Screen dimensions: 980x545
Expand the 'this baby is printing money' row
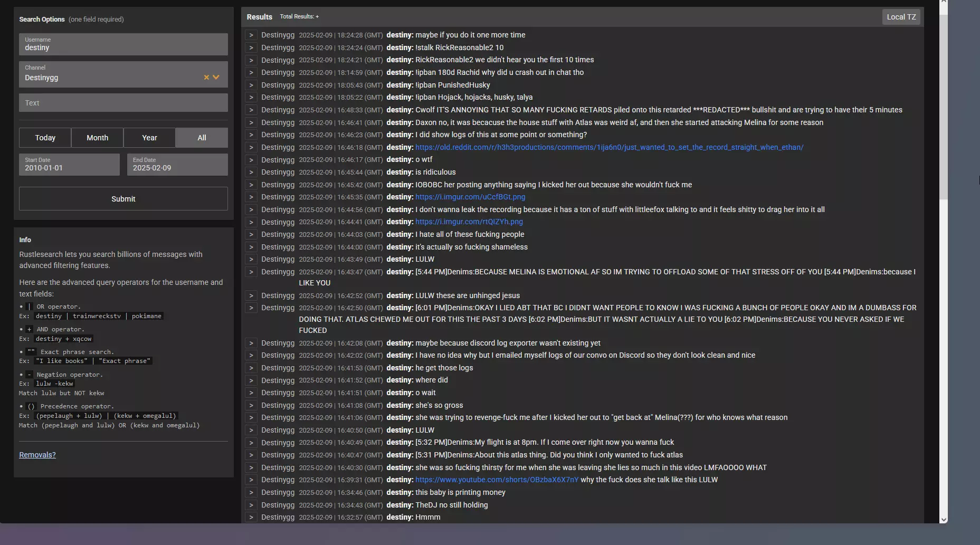pyautogui.click(x=251, y=492)
